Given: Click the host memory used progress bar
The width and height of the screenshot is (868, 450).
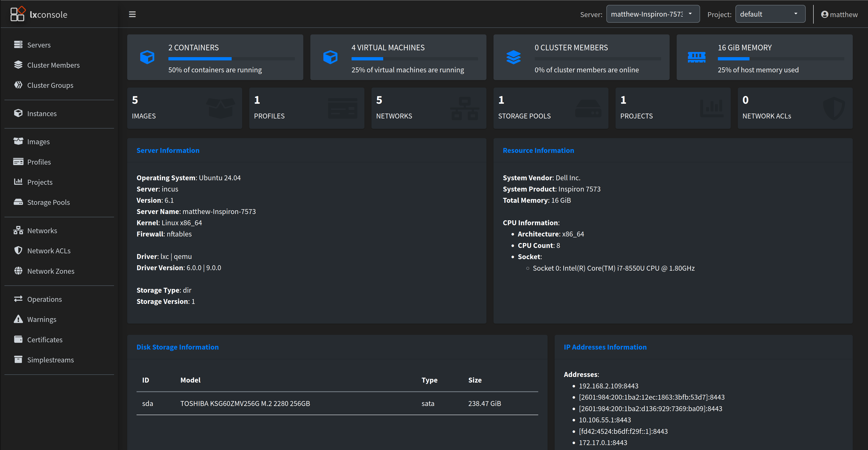Looking at the screenshot, I should point(781,59).
